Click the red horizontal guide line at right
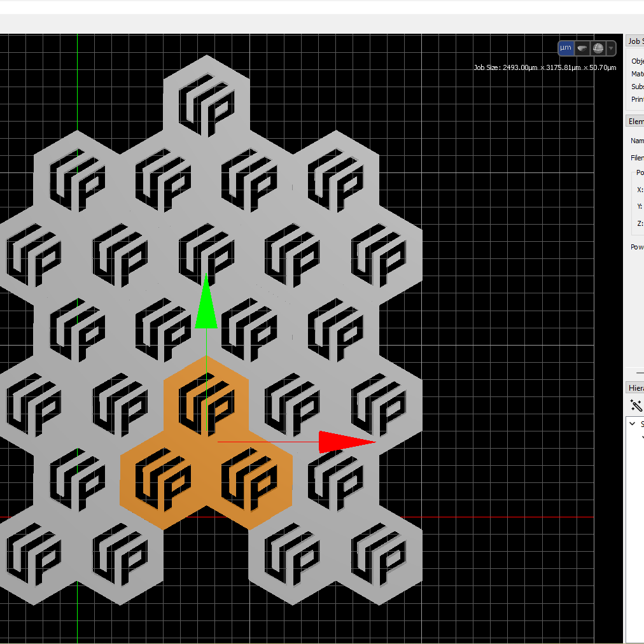644x644 pixels. click(509, 517)
